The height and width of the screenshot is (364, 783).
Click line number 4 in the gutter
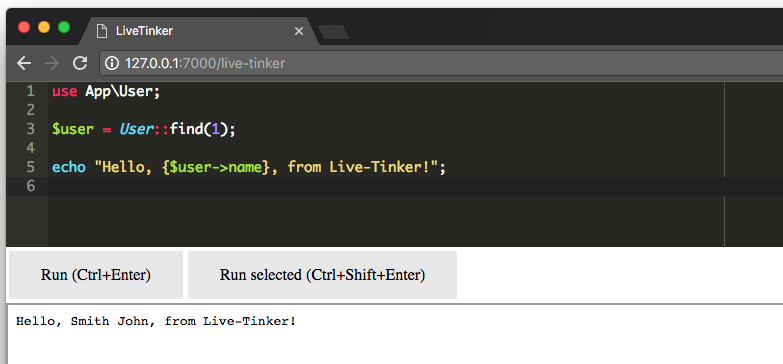coord(30,148)
